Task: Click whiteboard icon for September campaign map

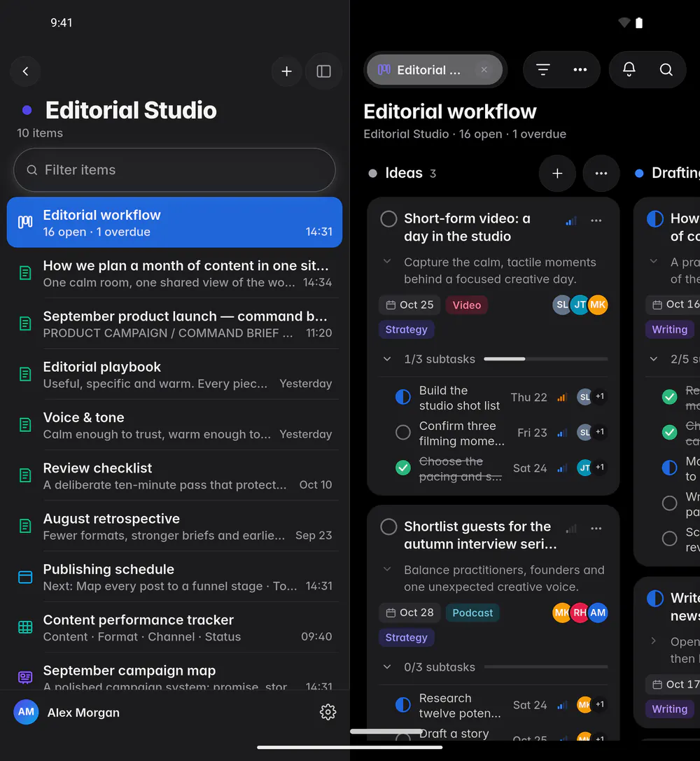Action: (25, 677)
